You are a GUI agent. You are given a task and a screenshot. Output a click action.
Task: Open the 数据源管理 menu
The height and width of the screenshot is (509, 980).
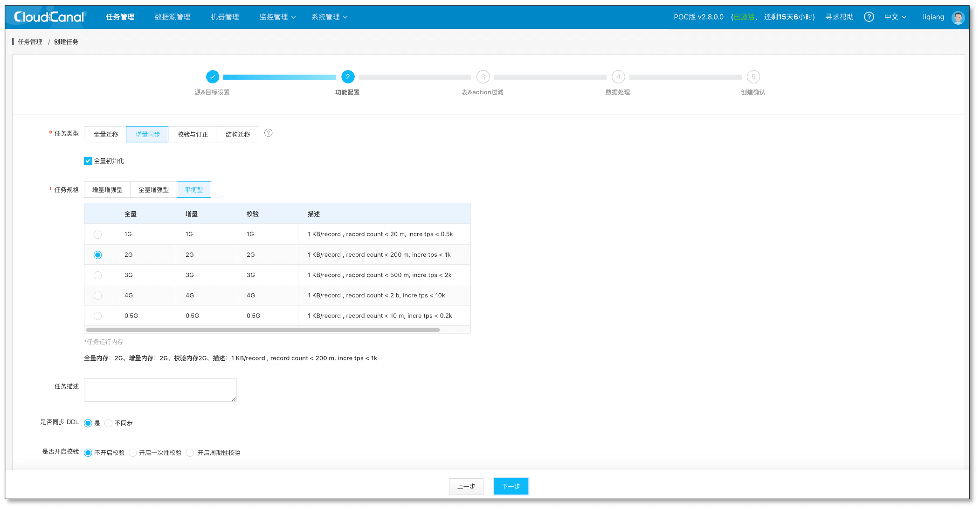(172, 17)
